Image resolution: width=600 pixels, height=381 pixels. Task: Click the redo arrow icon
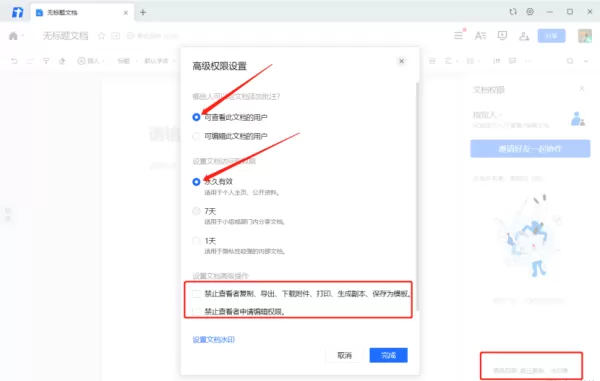pyautogui.click(x=30, y=61)
